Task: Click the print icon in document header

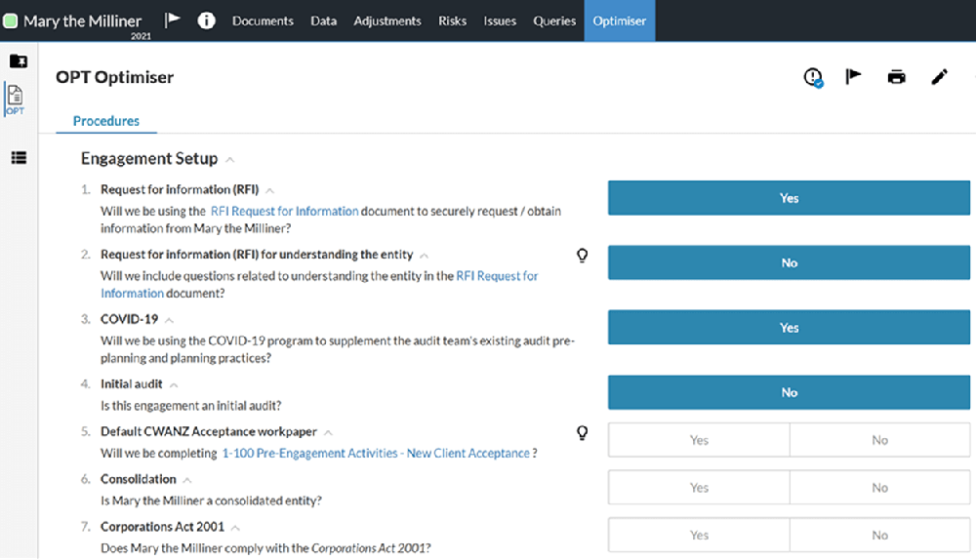Action: [896, 77]
